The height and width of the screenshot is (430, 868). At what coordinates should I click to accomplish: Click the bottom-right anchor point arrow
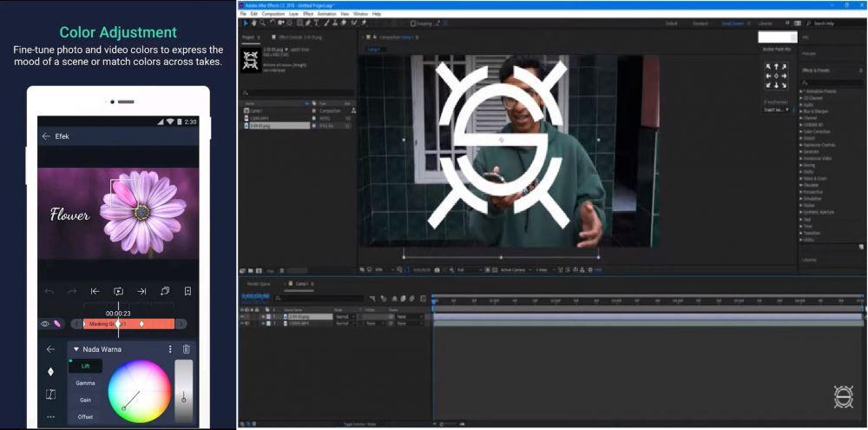pos(784,85)
